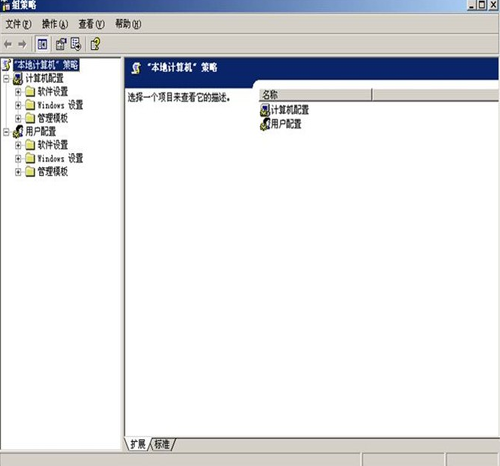Viewport: 500px width, 466px height.
Task: Select Windows 设置 label under 用户配置
Action: 60,158
